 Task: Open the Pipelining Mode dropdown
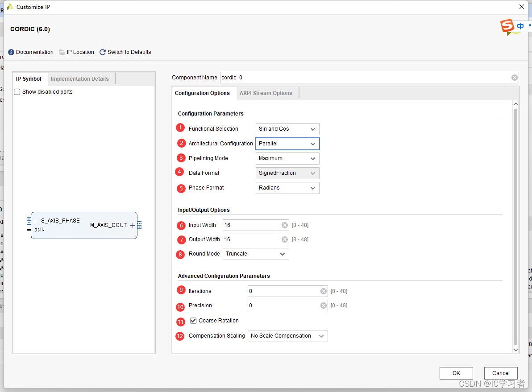tap(287, 158)
